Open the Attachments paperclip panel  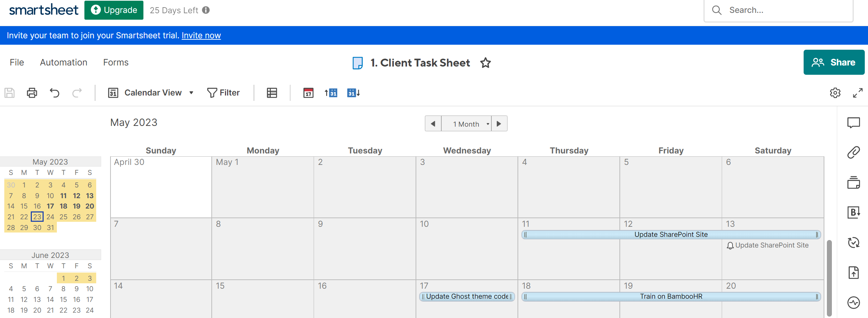854,152
